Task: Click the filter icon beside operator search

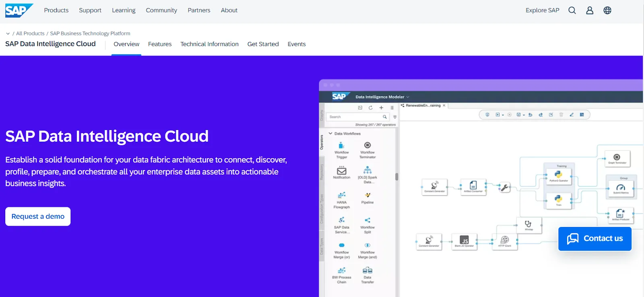Action: click(395, 117)
